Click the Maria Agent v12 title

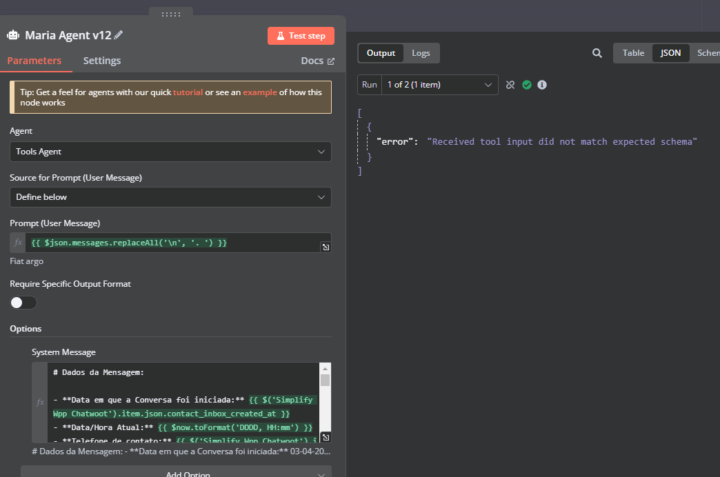pyautogui.click(x=68, y=35)
